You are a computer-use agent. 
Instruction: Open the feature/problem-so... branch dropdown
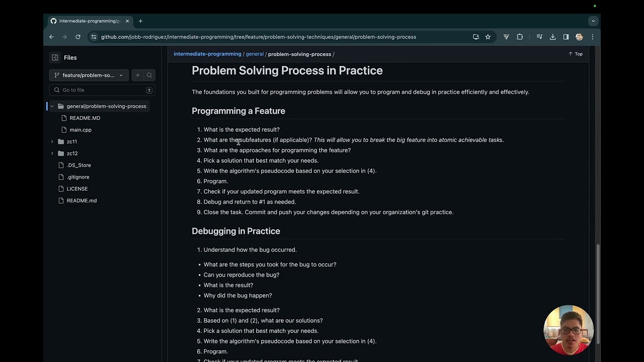[x=89, y=75]
